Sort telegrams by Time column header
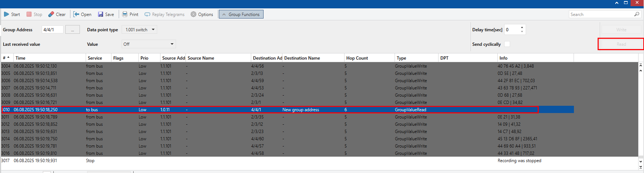Viewport: 644px width, 173px height. (x=21, y=58)
